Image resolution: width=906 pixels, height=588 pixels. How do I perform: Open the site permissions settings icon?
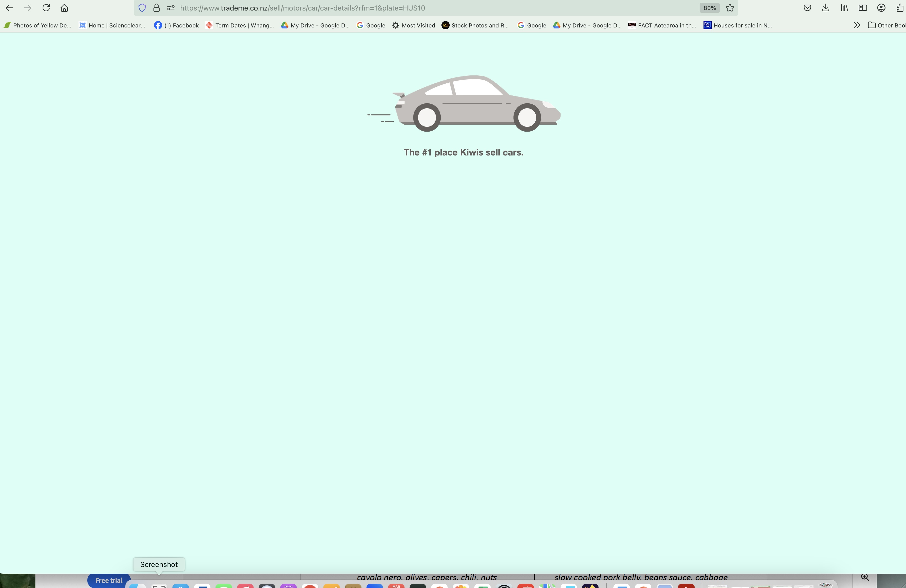click(x=171, y=8)
